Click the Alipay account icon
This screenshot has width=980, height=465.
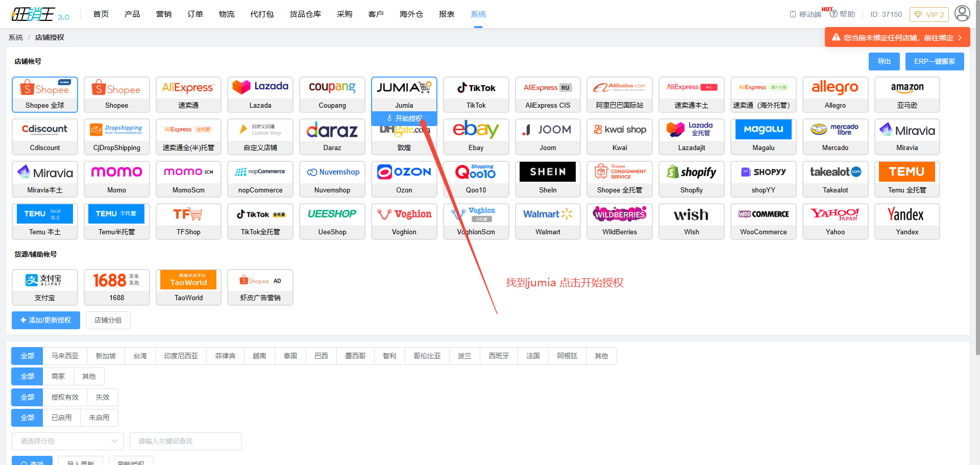(45, 287)
